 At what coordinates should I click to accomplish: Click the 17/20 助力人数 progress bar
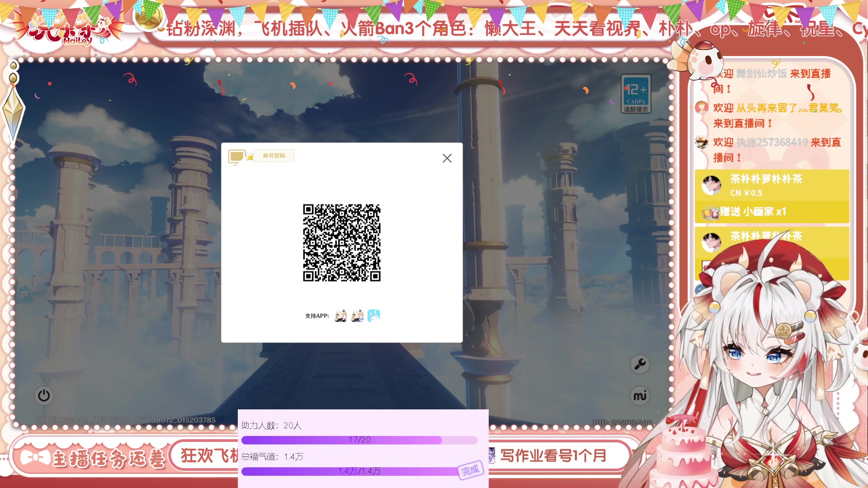coord(359,440)
